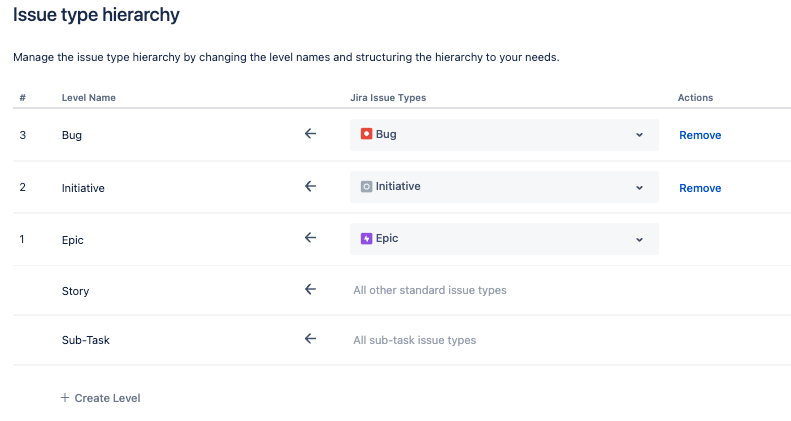The height and width of the screenshot is (421, 791).
Task: Edit the Initiative level name text
Action: coord(83,188)
